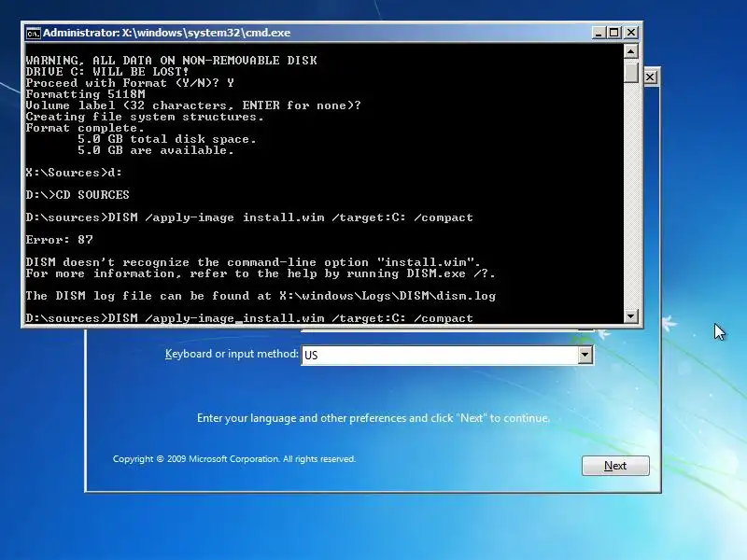Screen dimensions: 747x560
Task: Click 'DRIVE C: WILL BE LOST!' line
Action: tap(107, 72)
